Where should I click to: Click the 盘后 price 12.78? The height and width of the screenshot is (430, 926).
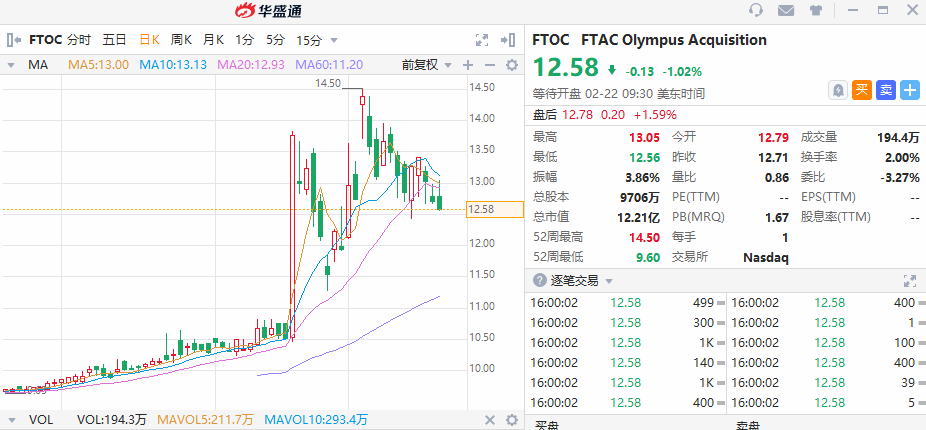[577, 115]
